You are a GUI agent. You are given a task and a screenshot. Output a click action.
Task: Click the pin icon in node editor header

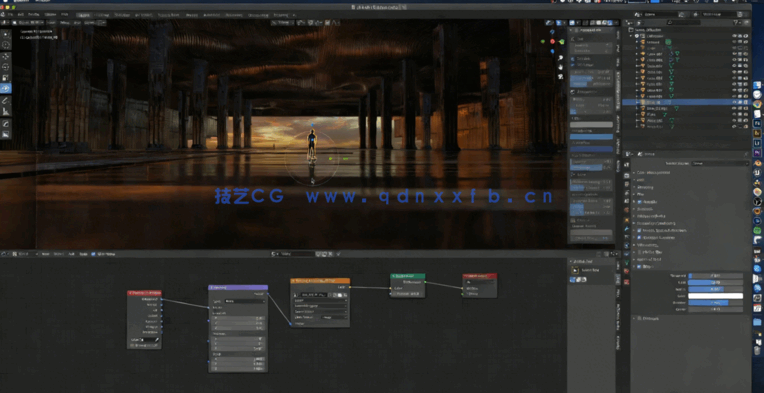coord(339,254)
